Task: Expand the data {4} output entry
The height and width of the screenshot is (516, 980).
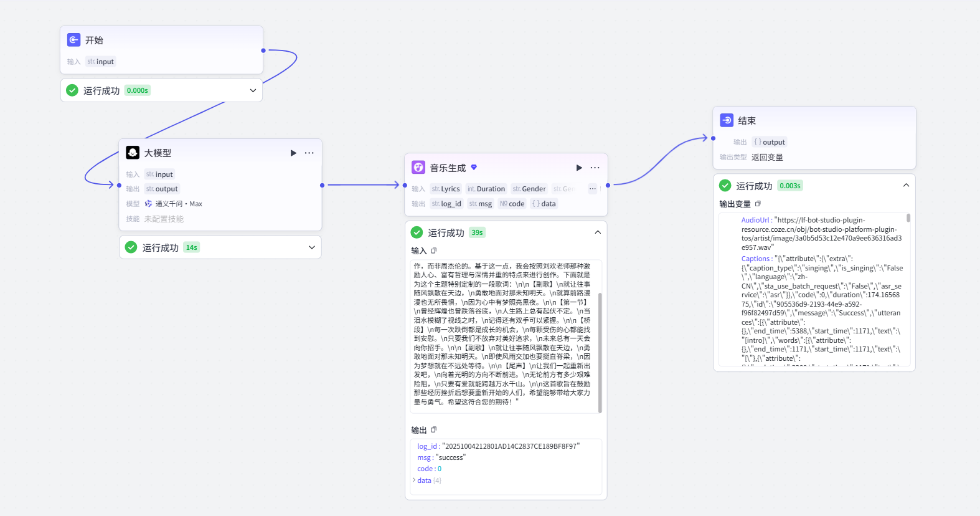Action: [x=414, y=480]
